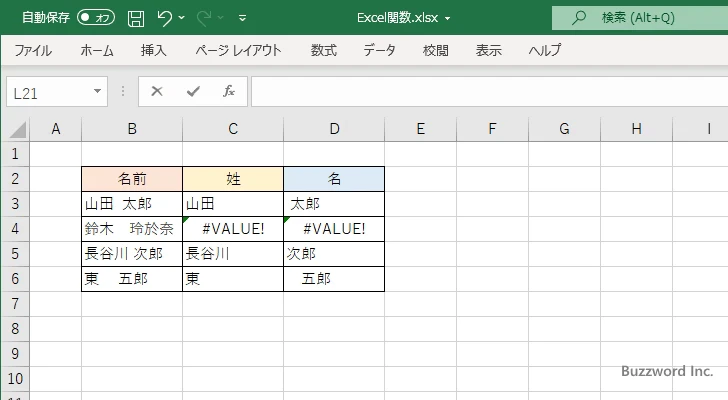This screenshot has height=400, width=728.
Task: Switch to the ホーム tab
Action: click(97, 50)
